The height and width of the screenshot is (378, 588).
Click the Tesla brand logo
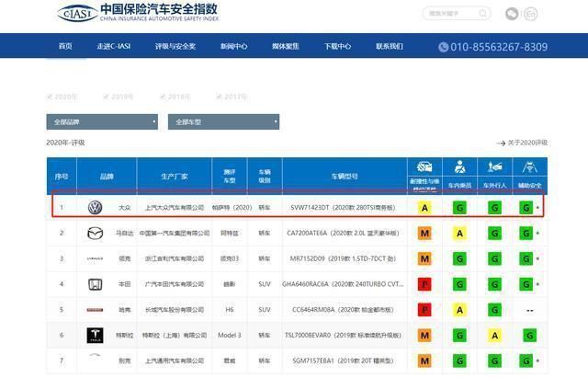(x=94, y=335)
